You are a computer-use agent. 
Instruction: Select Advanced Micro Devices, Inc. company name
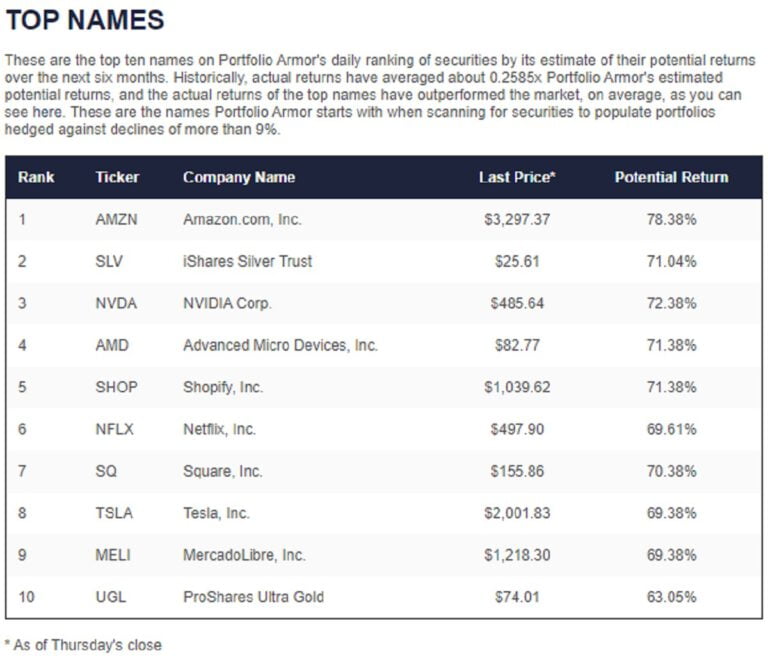point(280,345)
